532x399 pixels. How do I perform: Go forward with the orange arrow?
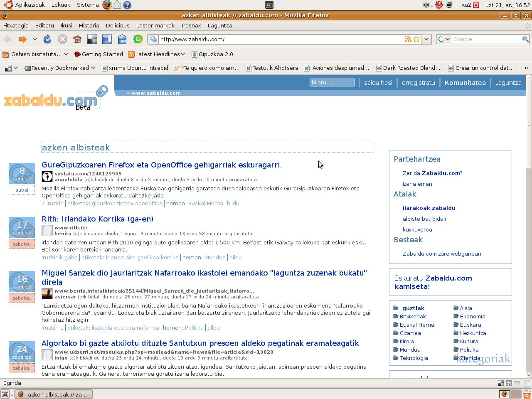tap(22, 39)
